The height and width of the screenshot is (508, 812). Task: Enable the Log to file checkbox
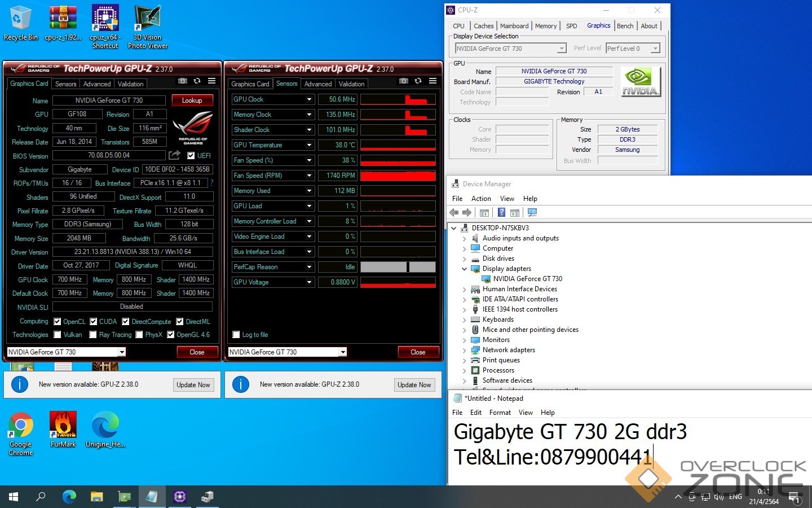[x=236, y=335]
